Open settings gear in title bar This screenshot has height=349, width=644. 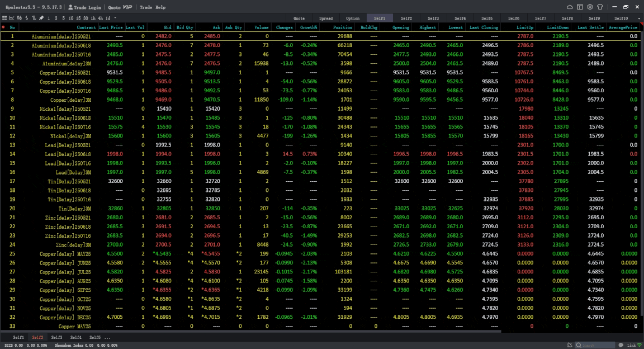coord(590,7)
